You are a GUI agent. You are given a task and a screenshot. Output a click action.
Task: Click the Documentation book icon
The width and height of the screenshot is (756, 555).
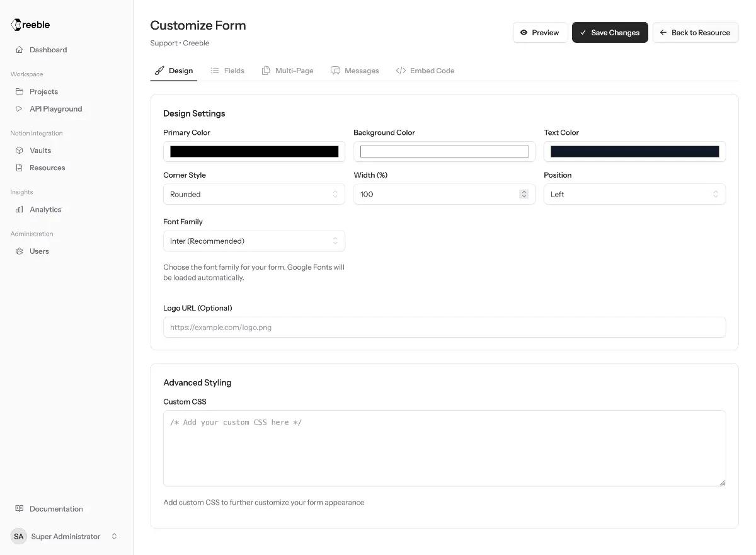click(x=20, y=509)
